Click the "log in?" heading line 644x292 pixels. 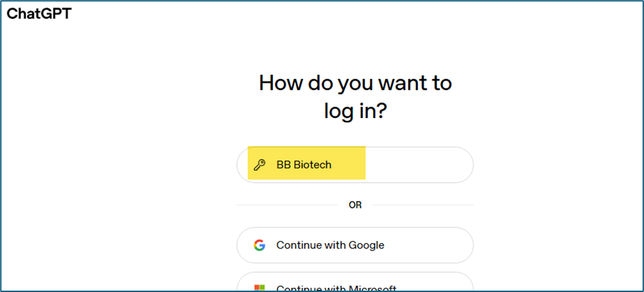coord(355,111)
